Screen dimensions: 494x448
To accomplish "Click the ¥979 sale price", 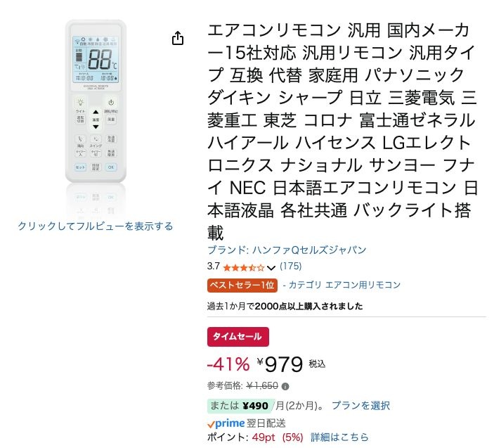I will pyautogui.click(x=280, y=364).
